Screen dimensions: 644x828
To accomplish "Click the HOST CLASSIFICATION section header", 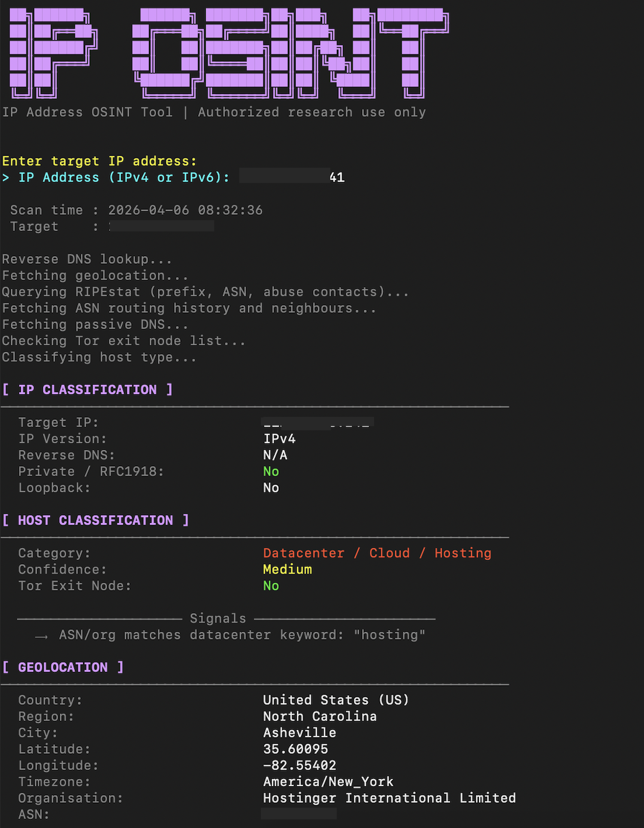I will coord(96,520).
